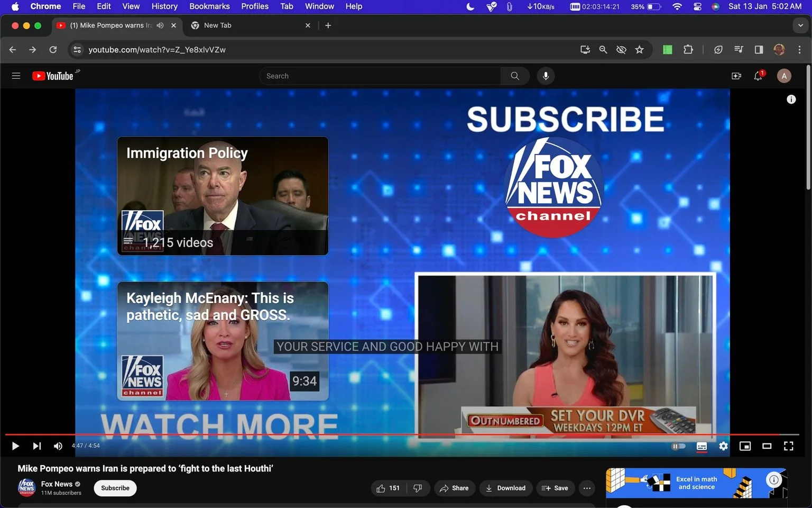Reload the current page

point(53,50)
